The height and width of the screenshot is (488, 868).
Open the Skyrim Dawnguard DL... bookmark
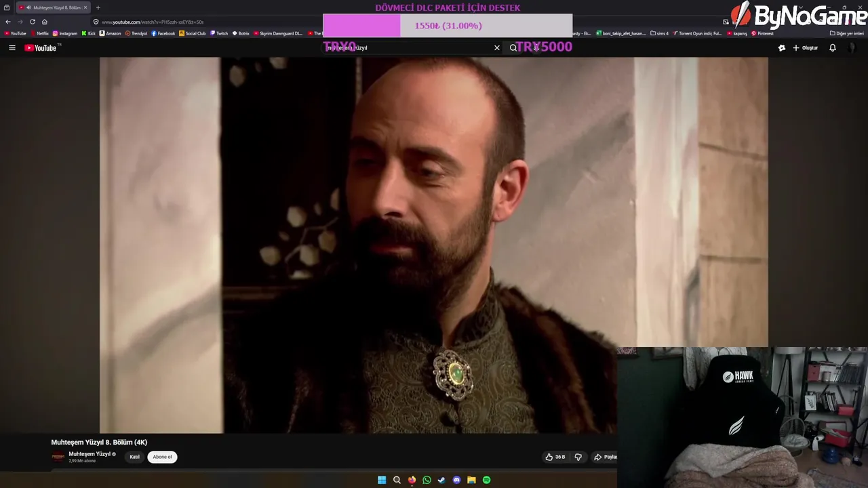click(278, 33)
